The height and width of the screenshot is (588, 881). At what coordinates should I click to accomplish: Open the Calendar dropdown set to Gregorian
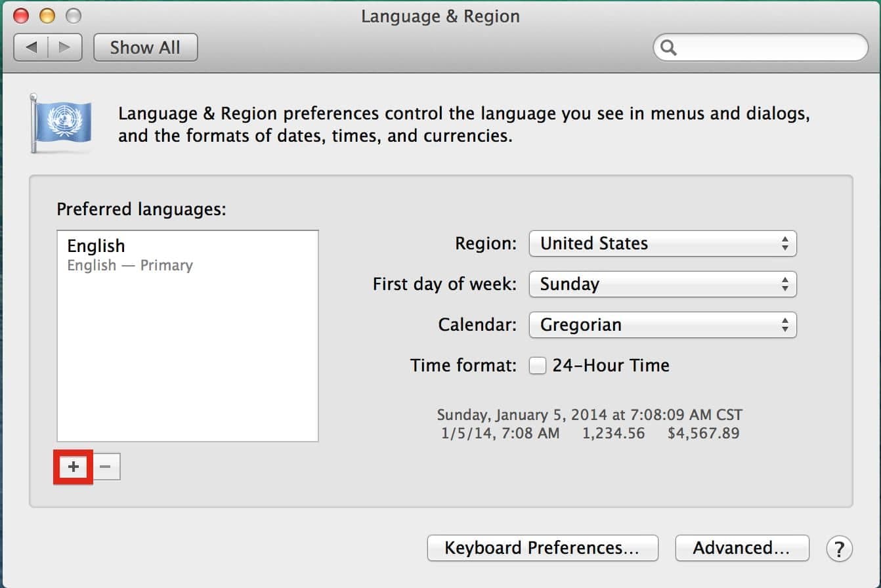tap(662, 325)
